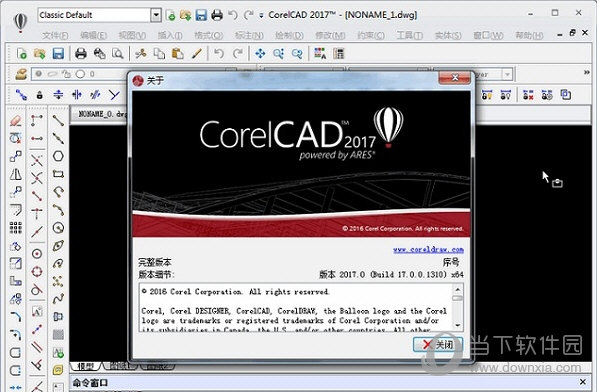Click the Cut scissors icon
Image resolution: width=597 pixels, height=392 pixels.
140,54
